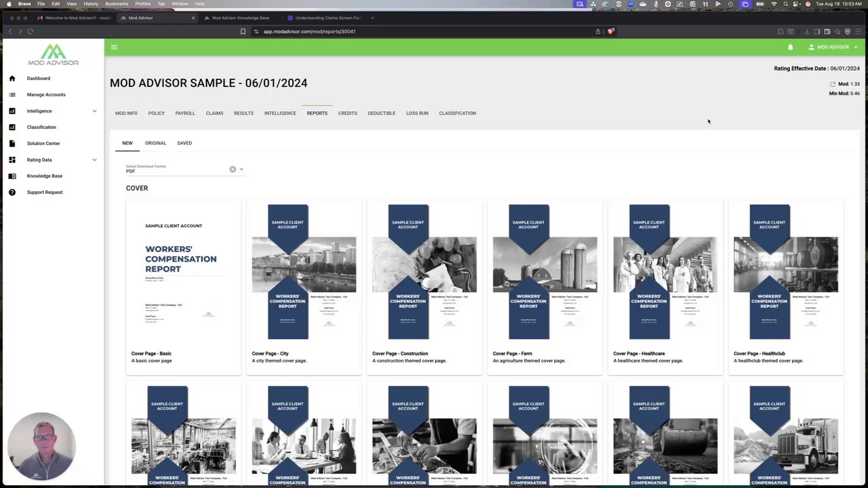This screenshot has height=488, width=868.
Task: Switch to the LOSS RUN tab
Action: click(417, 113)
